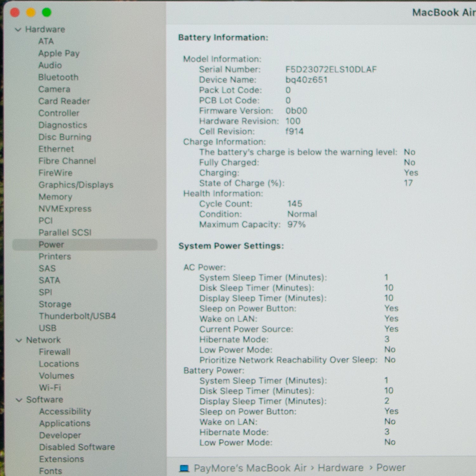Open the Graphics/Displays sidebar entry
476x476 pixels.
coord(76,185)
